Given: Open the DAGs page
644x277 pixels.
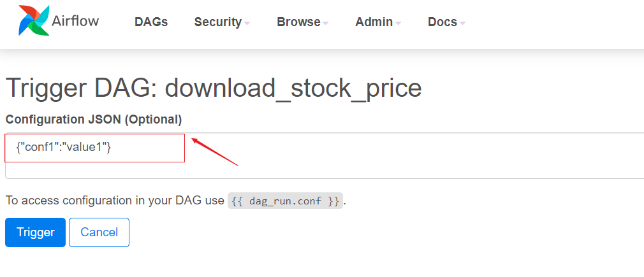Looking at the screenshot, I should 151,22.
